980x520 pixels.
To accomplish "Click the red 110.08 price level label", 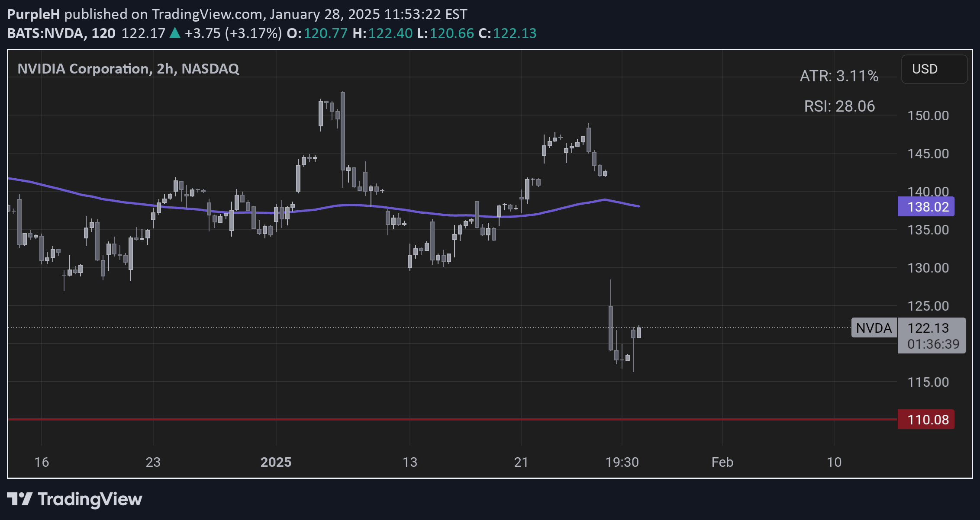I will 925,420.
